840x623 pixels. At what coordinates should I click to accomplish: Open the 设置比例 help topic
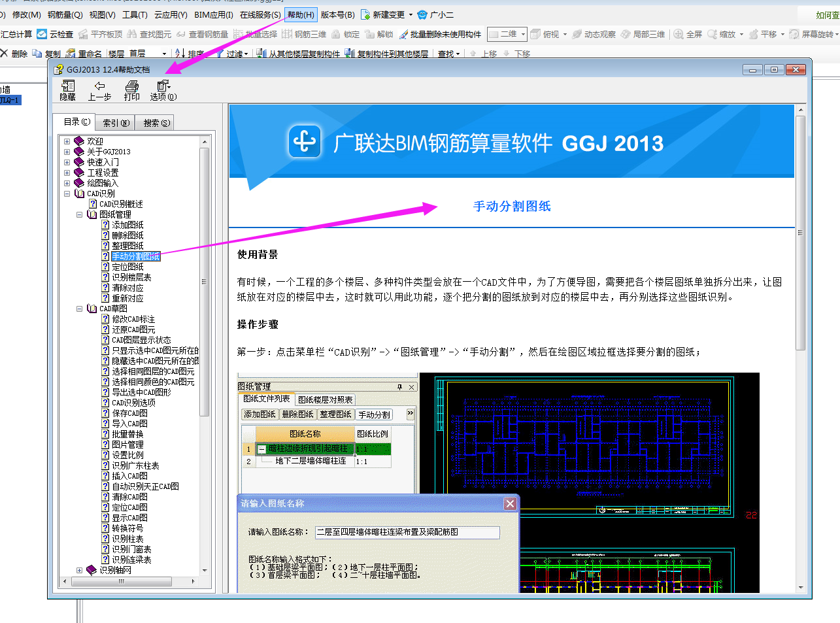pyautogui.click(x=127, y=455)
